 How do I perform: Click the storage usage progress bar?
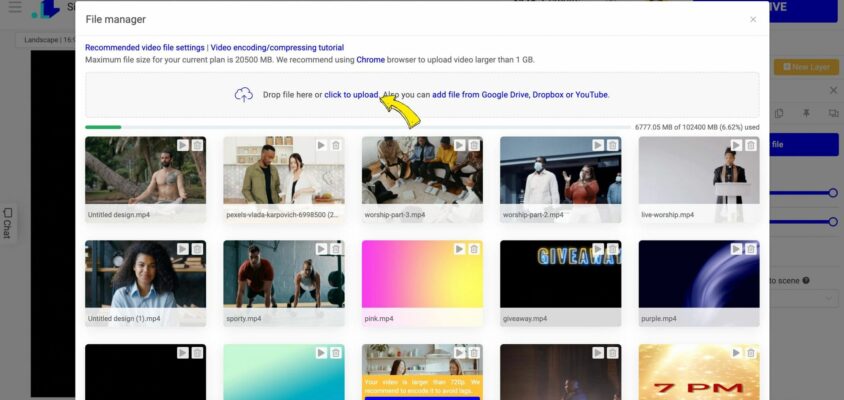coord(357,128)
